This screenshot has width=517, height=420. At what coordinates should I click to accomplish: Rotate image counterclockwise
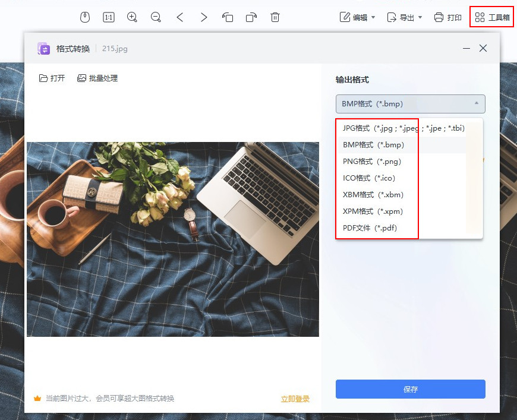coord(228,17)
